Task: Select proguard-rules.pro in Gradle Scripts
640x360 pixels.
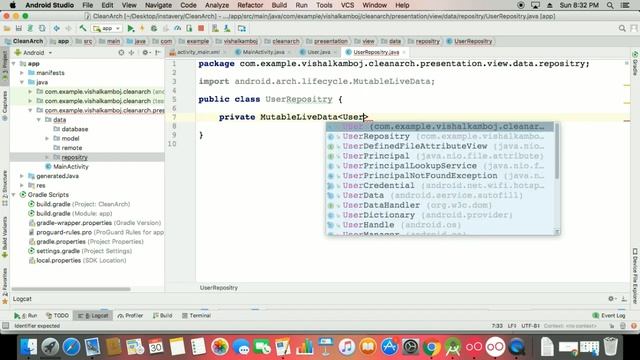Action: (96, 233)
